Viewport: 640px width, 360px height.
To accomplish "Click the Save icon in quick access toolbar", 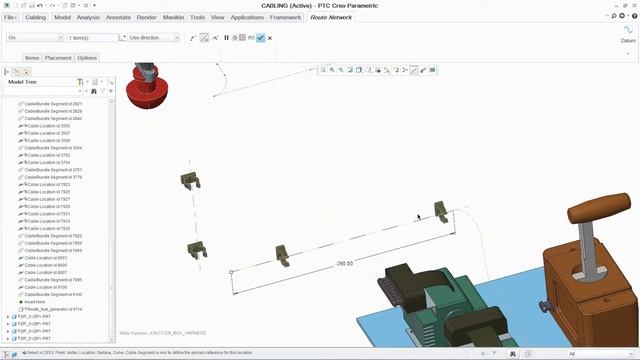I will pyautogui.click(x=32, y=6).
